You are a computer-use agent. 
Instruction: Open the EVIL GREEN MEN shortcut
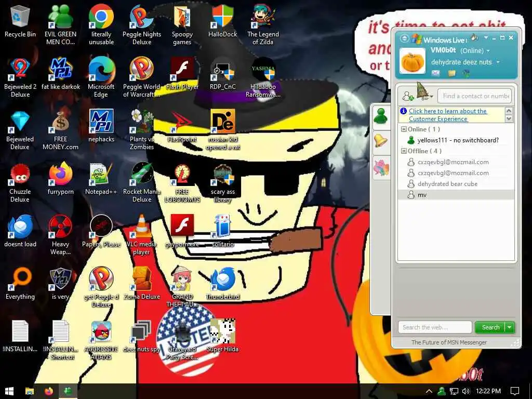(60, 25)
